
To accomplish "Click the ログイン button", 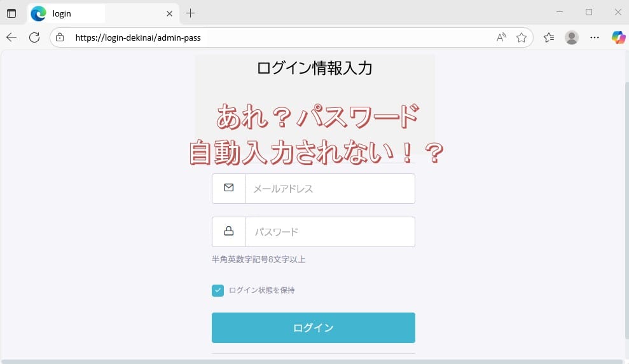I will coord(314,328).
